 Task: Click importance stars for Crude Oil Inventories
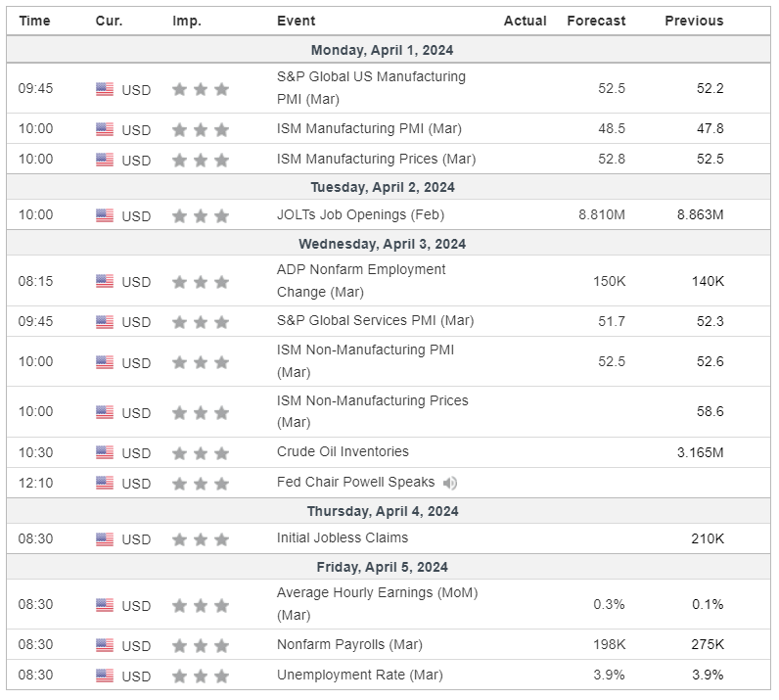point(201,453)
